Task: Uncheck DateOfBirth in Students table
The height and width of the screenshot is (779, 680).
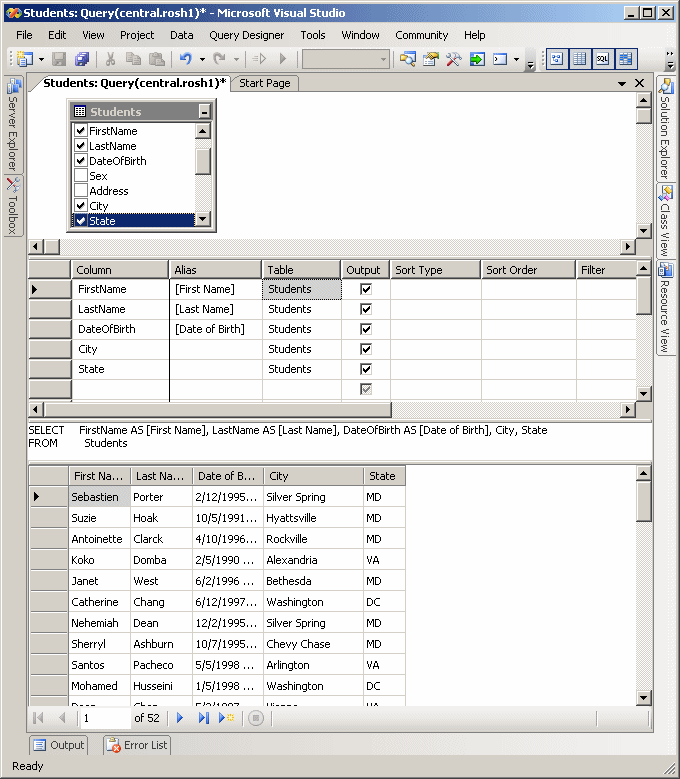Action: pos(80,160)
